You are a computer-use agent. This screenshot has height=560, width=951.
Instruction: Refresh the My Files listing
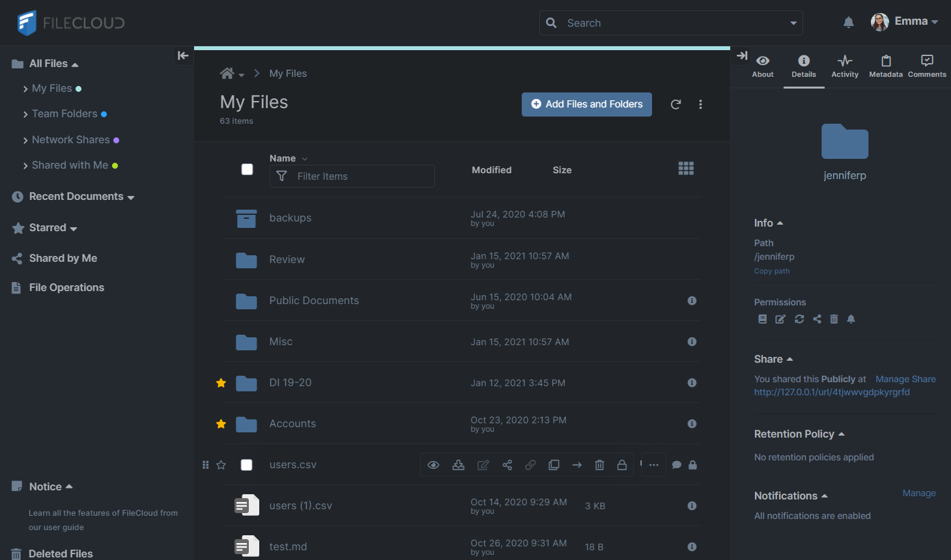point(676,104)
